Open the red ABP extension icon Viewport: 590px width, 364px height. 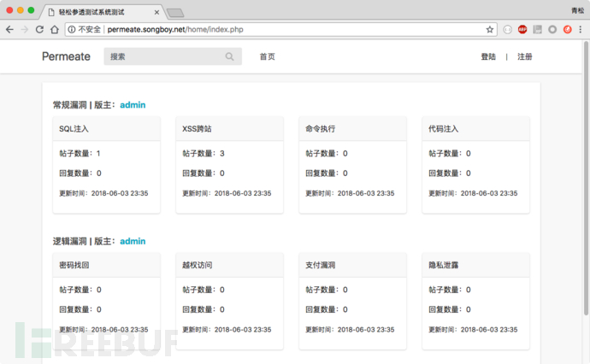(522, 29)
